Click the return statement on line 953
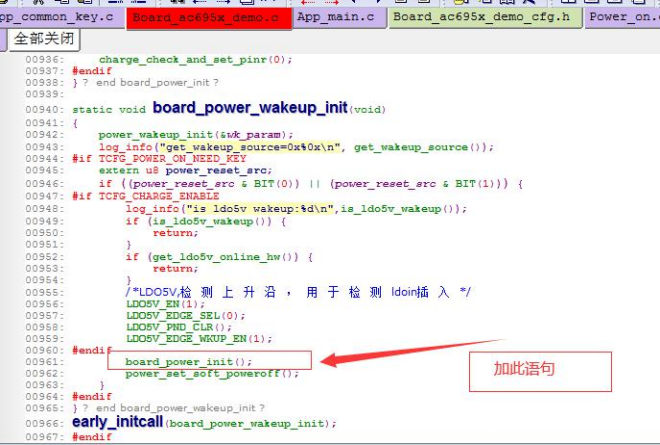 [175, 268]
